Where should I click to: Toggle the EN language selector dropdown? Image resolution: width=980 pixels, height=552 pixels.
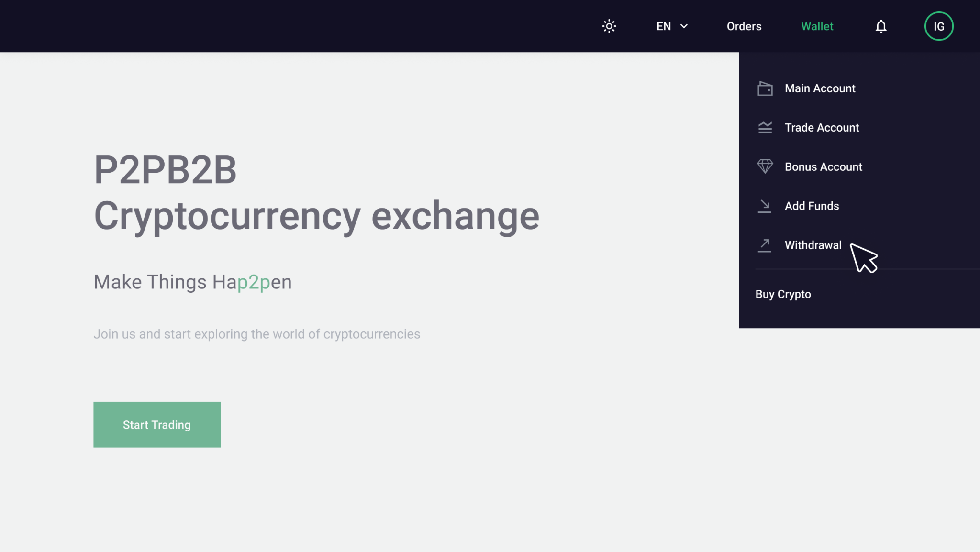tap(671, 26)
